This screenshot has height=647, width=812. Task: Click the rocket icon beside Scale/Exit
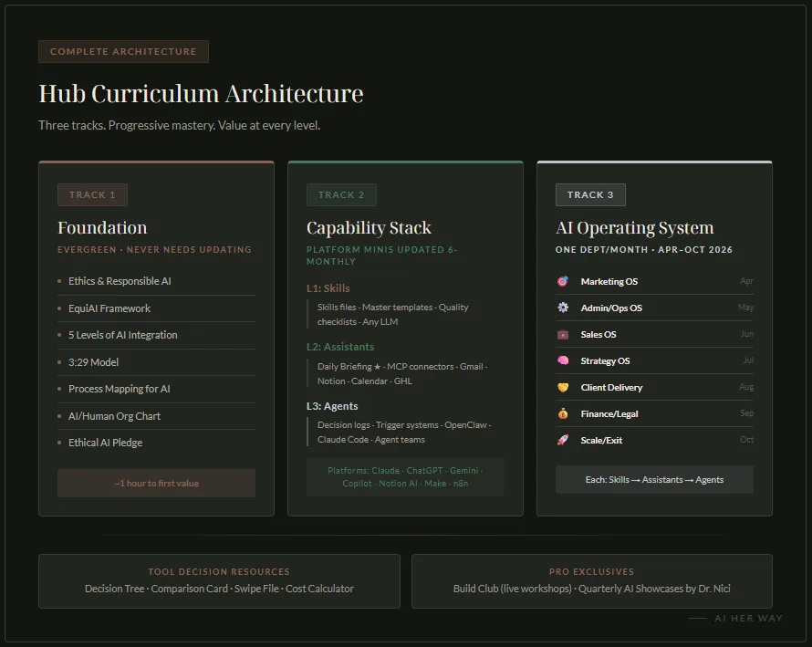(563, 440)
